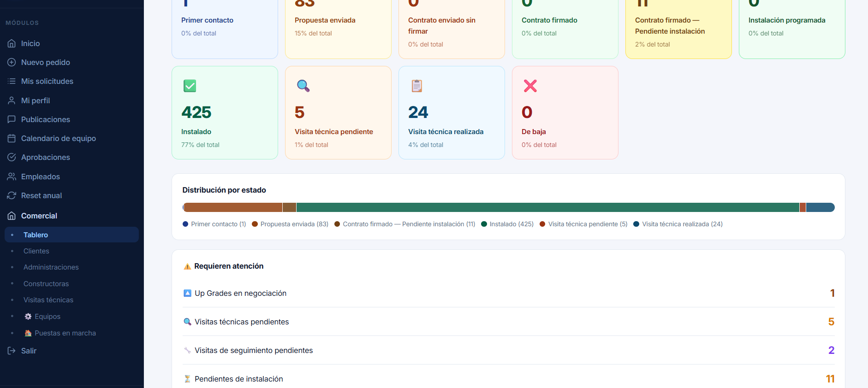Screen dimensions: 868x388
Task: Open the Instalación programada card
Action: 792,29
